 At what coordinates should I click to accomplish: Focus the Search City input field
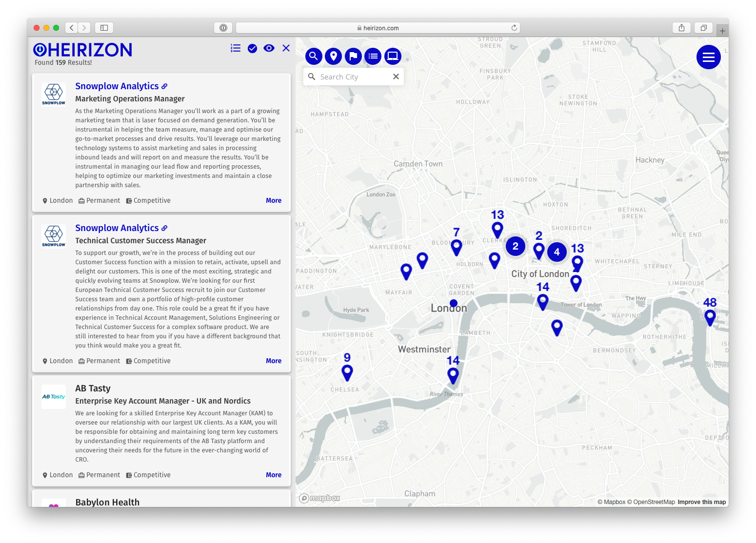(x=354, y=77)
